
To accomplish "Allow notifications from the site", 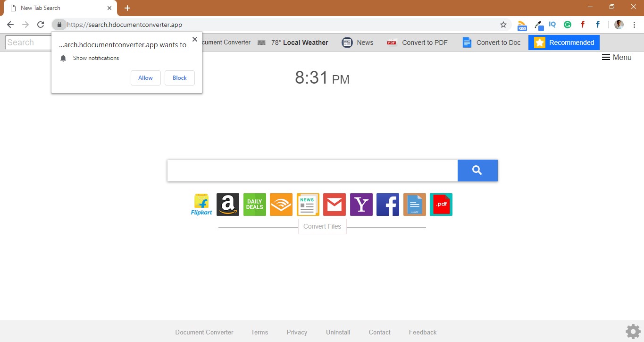I will 145,78.
